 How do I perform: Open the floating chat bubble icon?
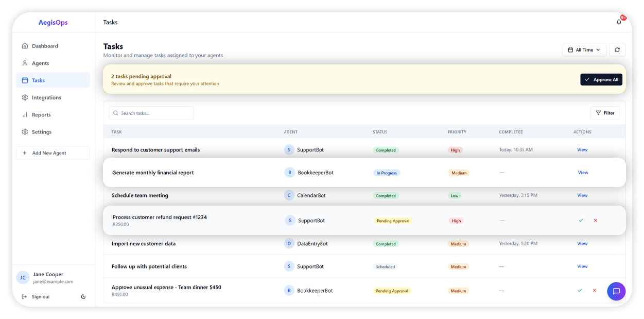click(616, 291)
